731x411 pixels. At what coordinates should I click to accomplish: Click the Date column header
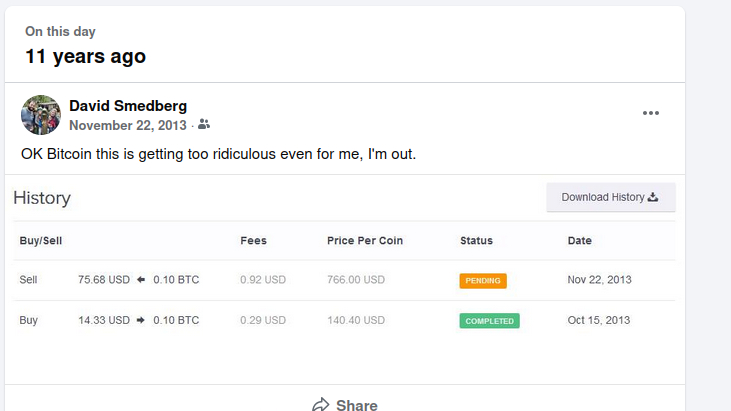pyautogui.click(x=579, y=241)
